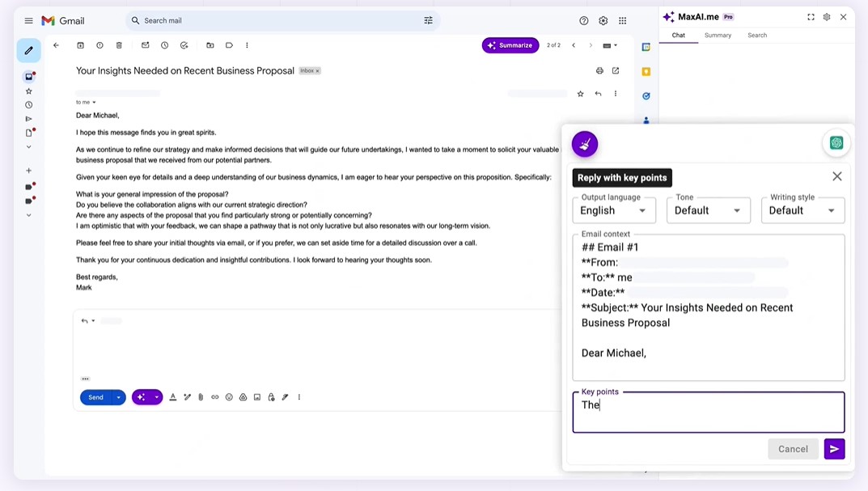Star this message from Mark
The image size is (868, 491).
click(580, 94)
